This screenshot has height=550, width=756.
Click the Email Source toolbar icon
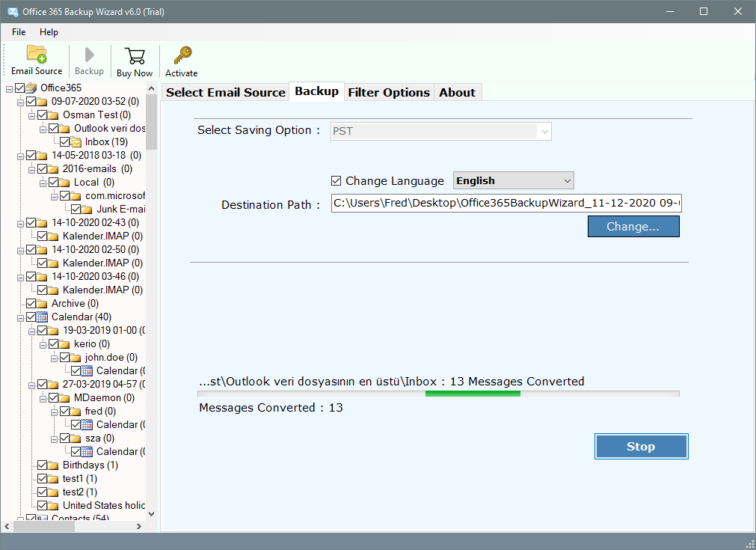pos(37,54)
